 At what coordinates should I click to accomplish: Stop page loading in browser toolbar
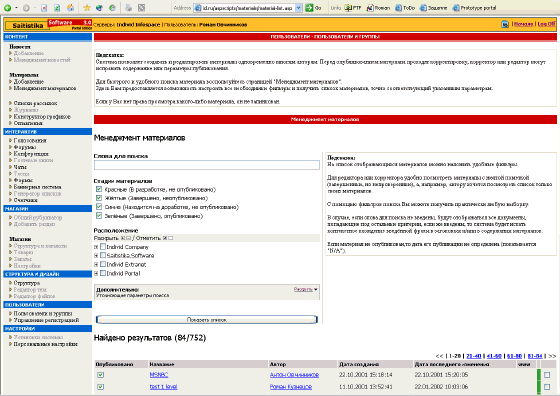point(44,7)
